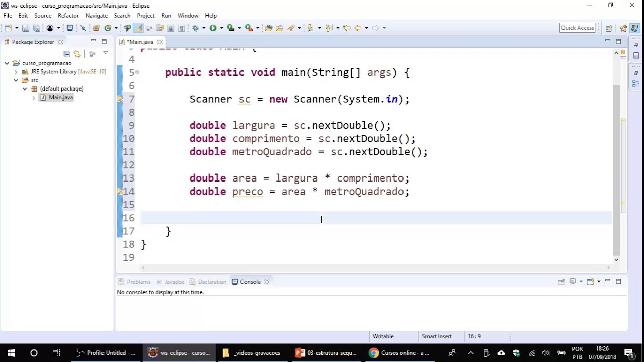Open _videos-gravacoes folder in taskbar
The height and width of the screenshot is (362, 644).
pyautogui.click(x=252, y=353)
